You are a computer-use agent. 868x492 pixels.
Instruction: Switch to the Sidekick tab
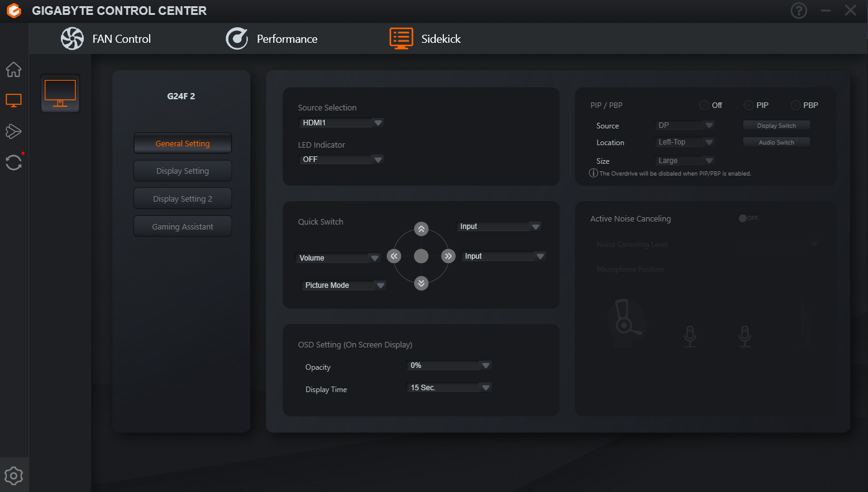tap(425, 39)
